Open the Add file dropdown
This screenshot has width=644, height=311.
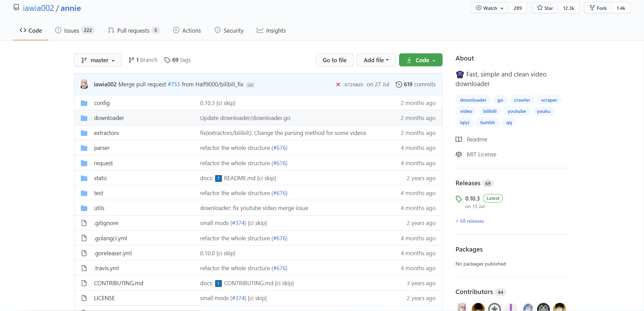(376, 60)
